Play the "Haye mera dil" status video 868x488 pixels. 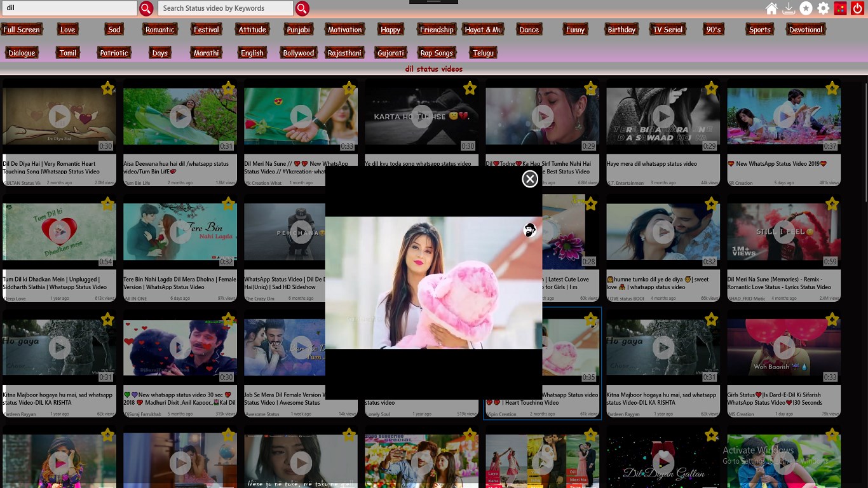(x=663, y=116)
